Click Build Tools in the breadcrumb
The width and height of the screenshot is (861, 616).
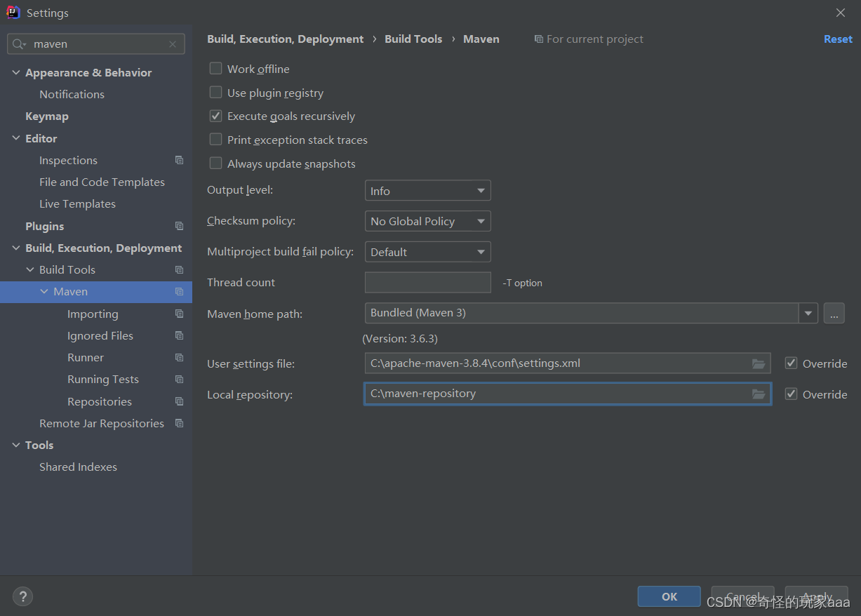click(x=413, y=39)
